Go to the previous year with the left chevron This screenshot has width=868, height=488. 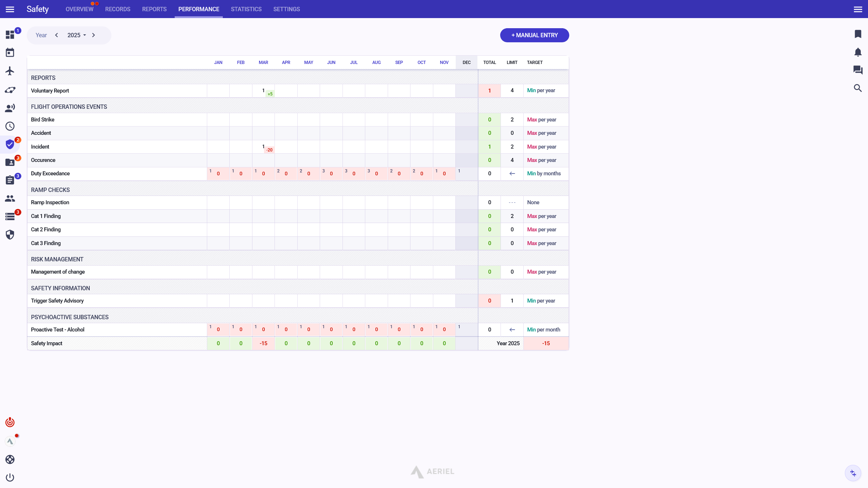[x=56, y=35]
